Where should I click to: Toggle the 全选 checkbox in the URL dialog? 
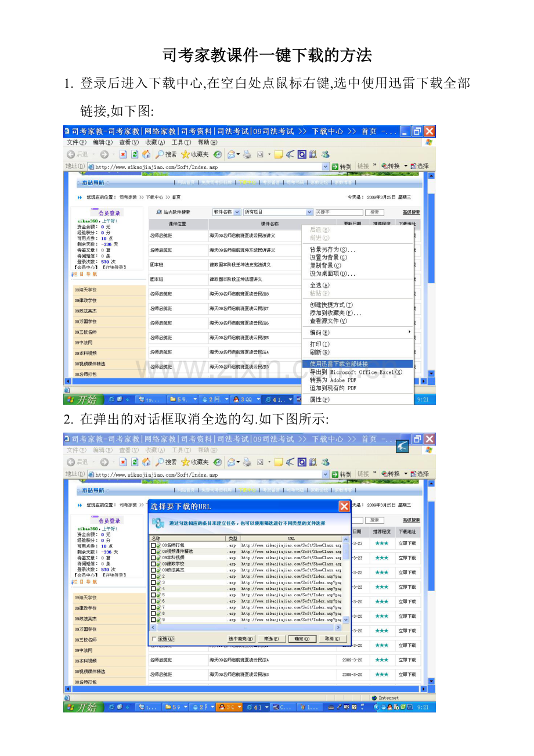pyautogui.click(x=154, y=639)
